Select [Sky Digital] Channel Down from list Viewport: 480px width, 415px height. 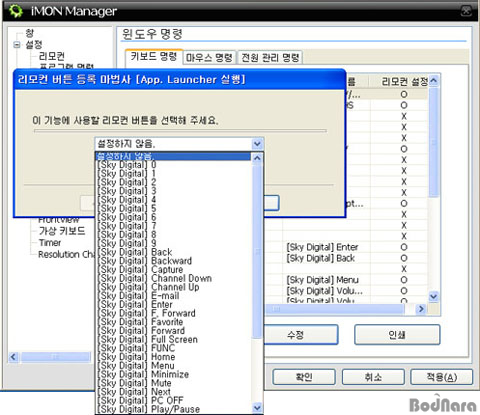pyautogui.click(x=155, y=278)
